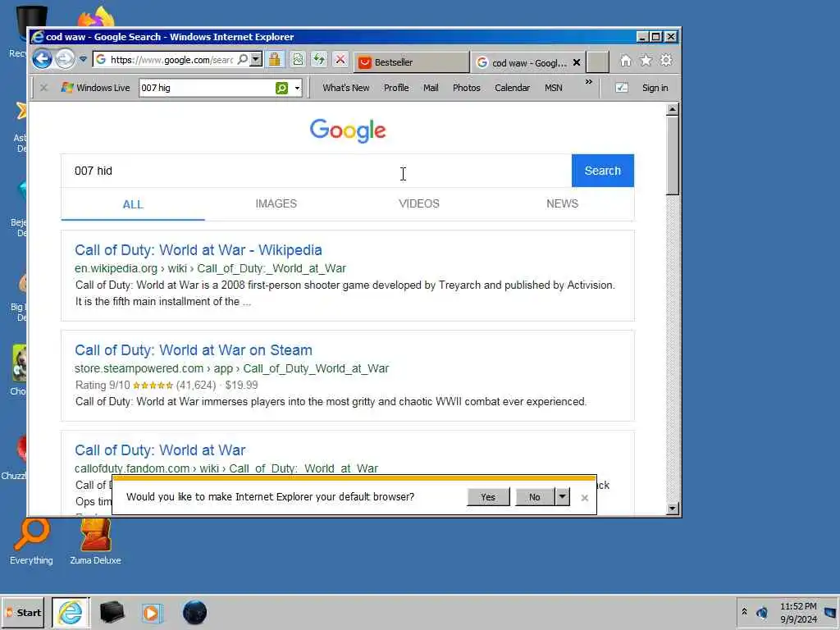Click the Google search text field
This screenshot has width=840, height=630.
(316, 171)
